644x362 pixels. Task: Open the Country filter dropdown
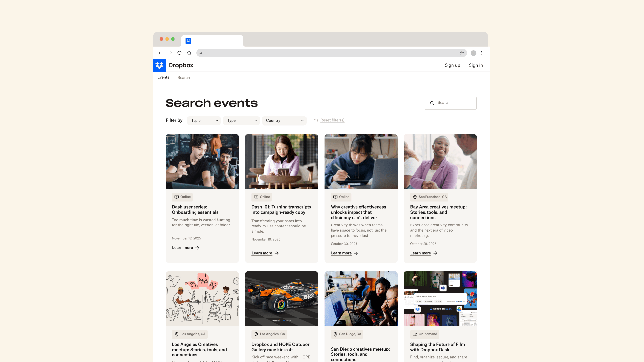click(284, 120)
